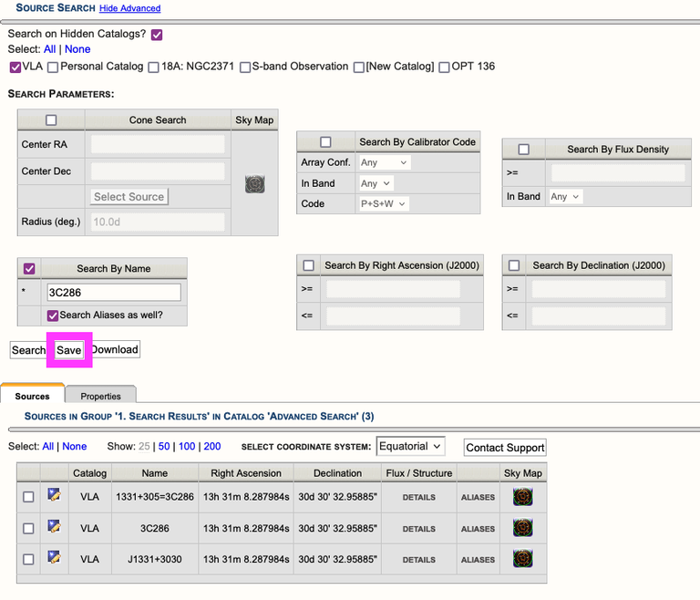Toggle the Search on Hidden Catalogs checkbox
Screen dimensions: 700x600
point(157,35)
